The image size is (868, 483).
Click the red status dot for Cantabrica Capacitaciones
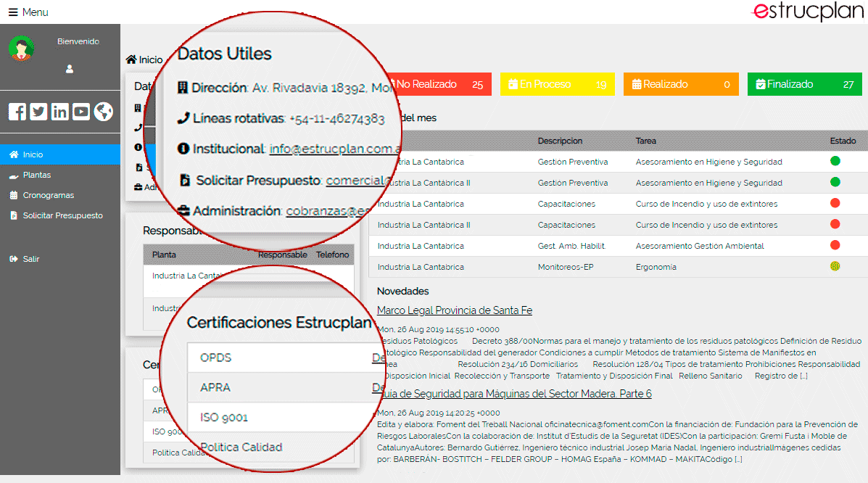[835, 203]
